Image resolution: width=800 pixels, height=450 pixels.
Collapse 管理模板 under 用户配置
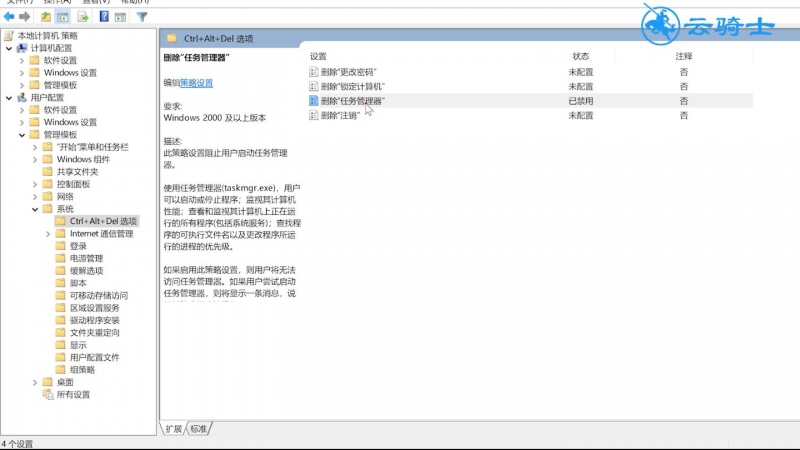click(22, 135)
